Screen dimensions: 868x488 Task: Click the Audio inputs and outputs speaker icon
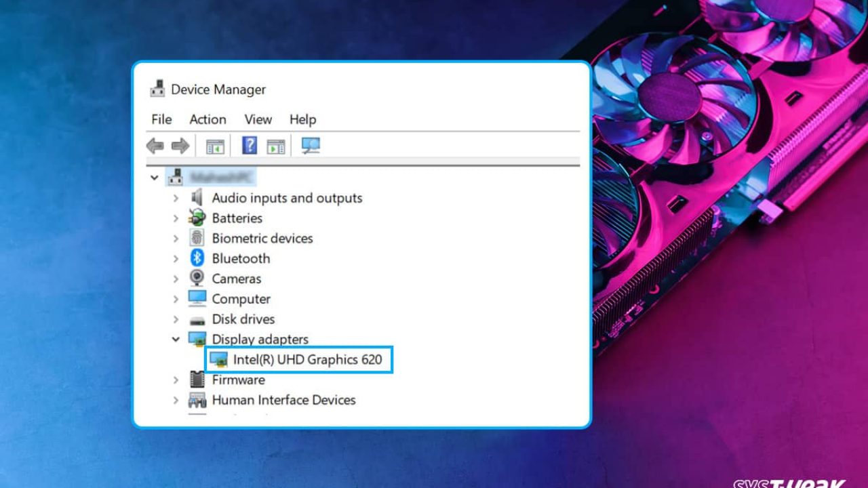(x=197, y=197)
